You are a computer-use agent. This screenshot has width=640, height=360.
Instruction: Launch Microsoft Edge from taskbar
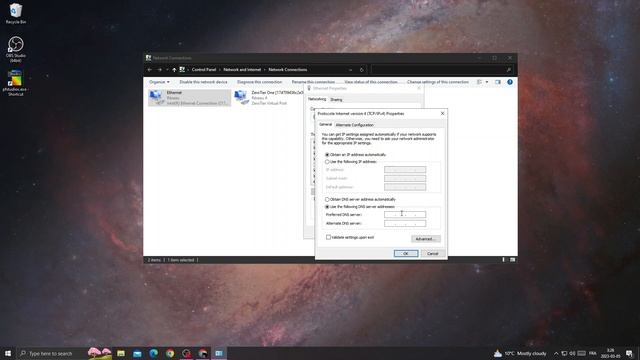[153, 353]
